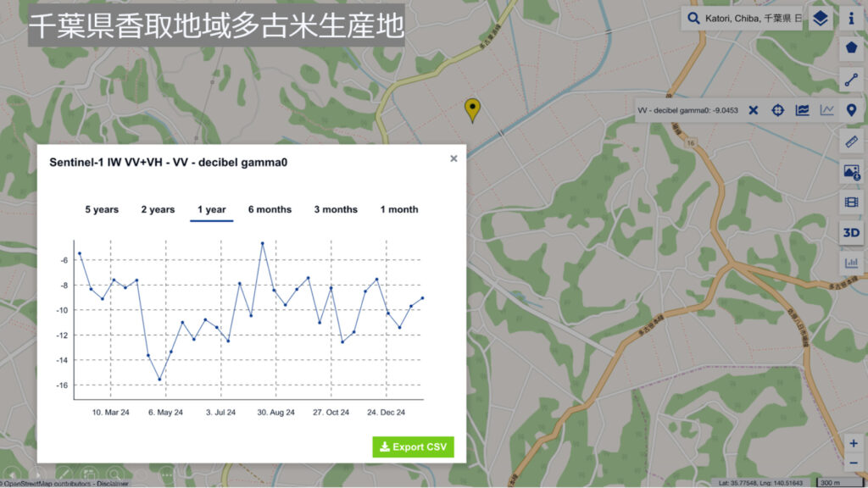Remove the point marker with X icon
The width and height of the screenshot is (868, 488).
(x=753, y=110)
